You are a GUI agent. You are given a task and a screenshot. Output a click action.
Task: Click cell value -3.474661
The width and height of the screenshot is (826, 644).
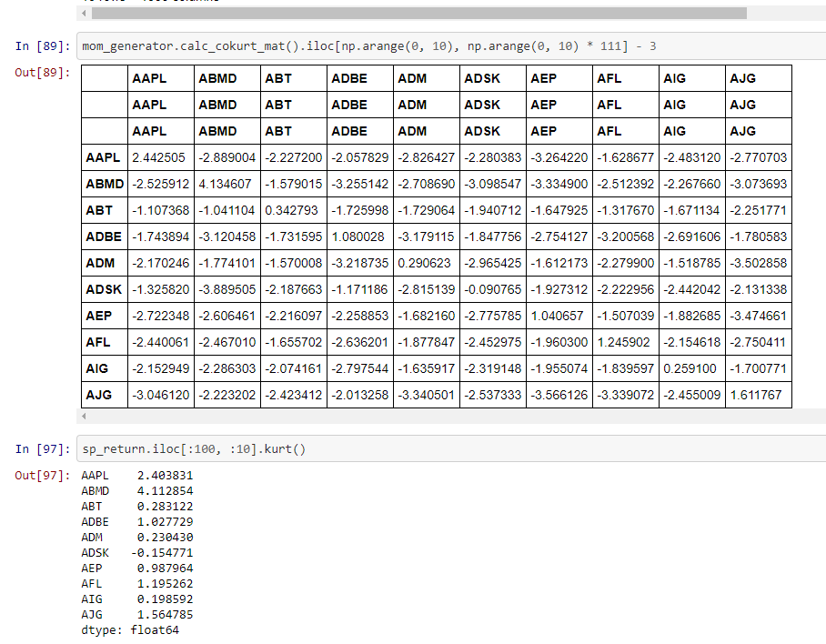point(758,316)
